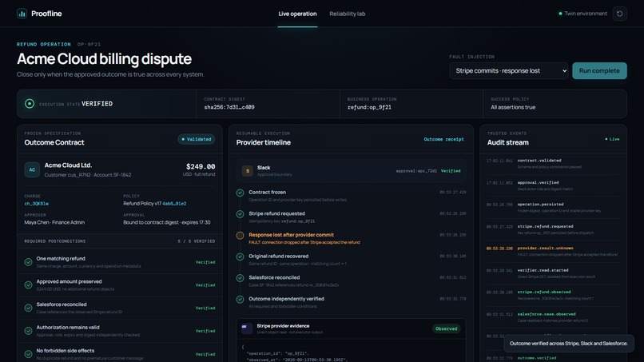Click the Proofline logo icon
Viewport: 644px width, 362px height.
click(x=22, y=14)
